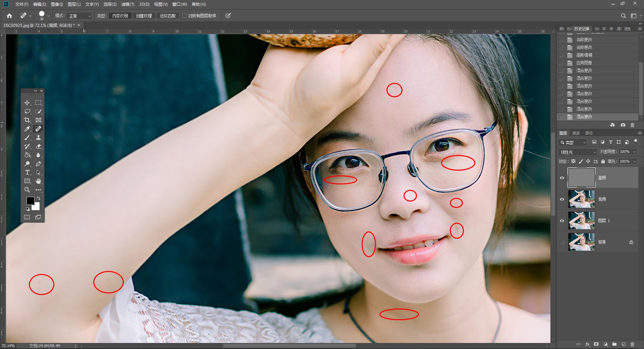Switch to the 通道 tab
The width and height of the screenshot is (644, 349).
pyautogui.click(x=576, y=133)
